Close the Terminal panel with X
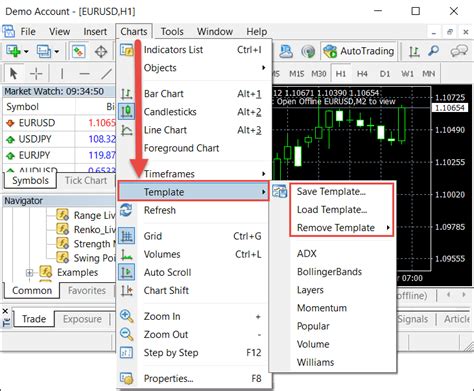Screen dimensions: 474x391 [x=5, y=311]
